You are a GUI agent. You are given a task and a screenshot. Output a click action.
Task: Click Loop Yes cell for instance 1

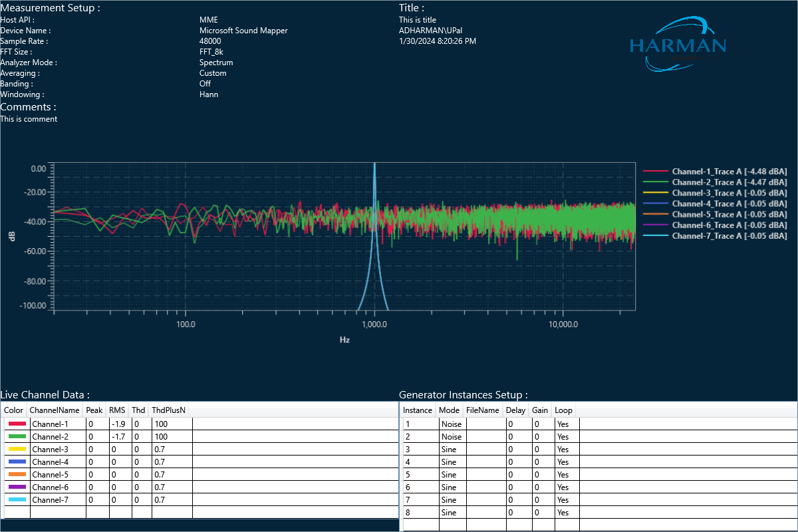coord(567,424)
